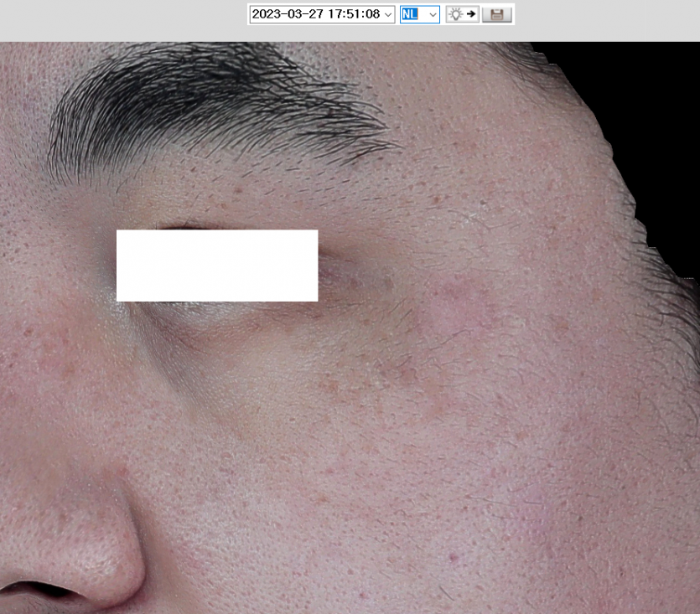Open the capture date-time dropdown
The height and width of the screenshot is (614, 700).
(x=388, y=15)
